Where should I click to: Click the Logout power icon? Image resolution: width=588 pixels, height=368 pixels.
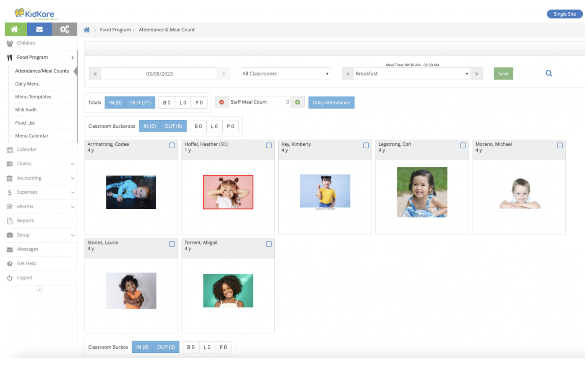(10, 277)
